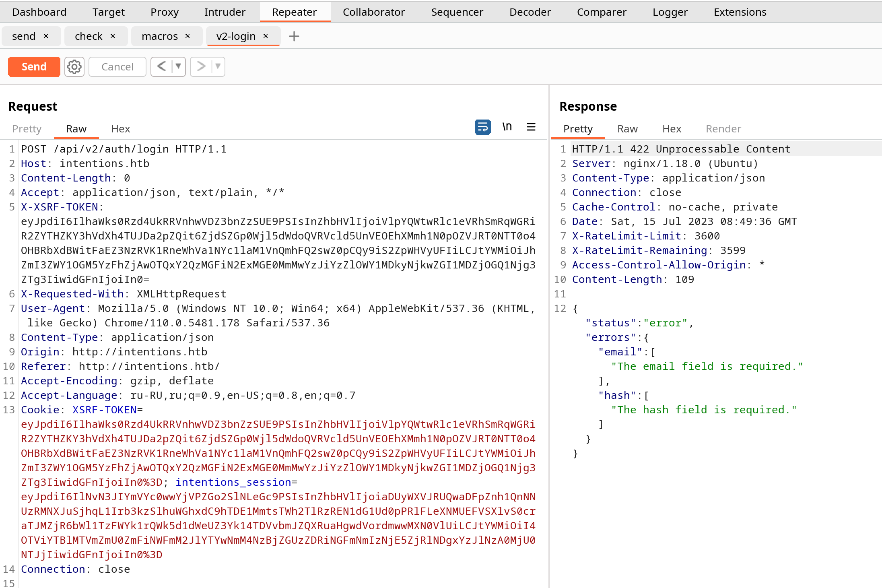Toggle show non-printable characters \n icon

[x=507, y=127]
